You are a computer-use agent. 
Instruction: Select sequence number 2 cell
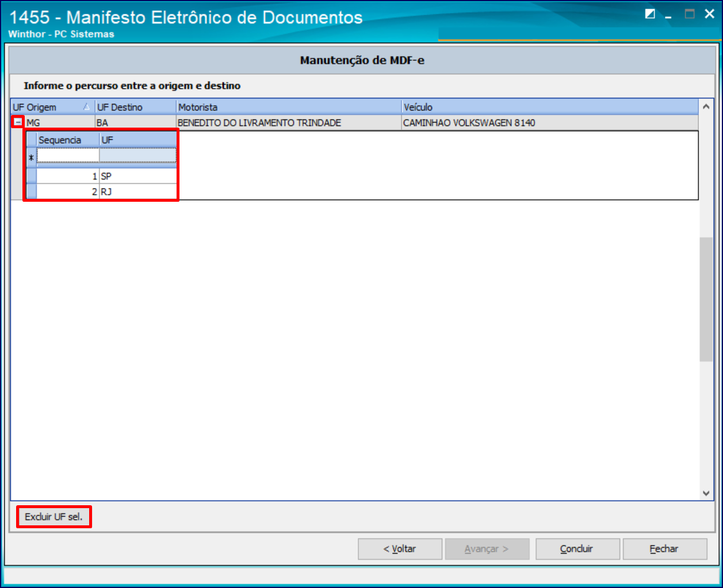click(x=68, y=191)
